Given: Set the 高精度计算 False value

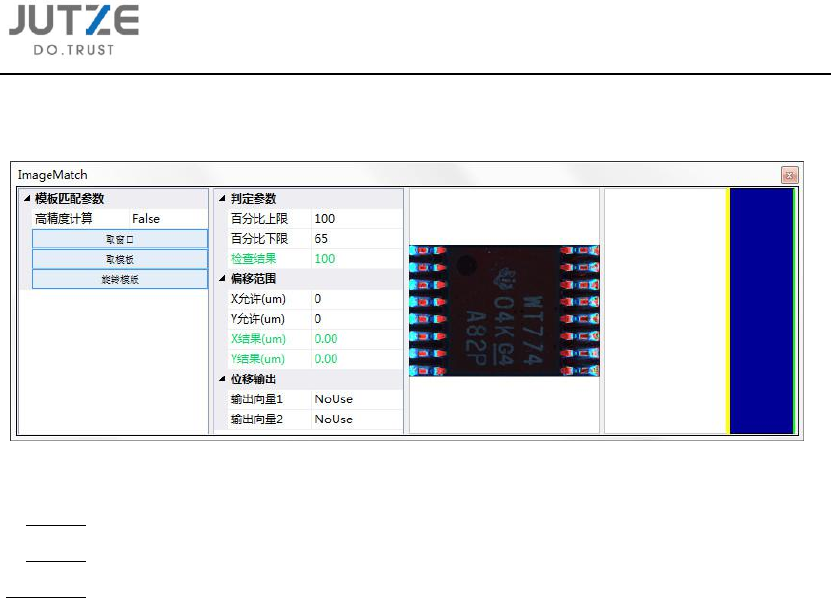Looking at the screenshot, I should click(168, 219).
